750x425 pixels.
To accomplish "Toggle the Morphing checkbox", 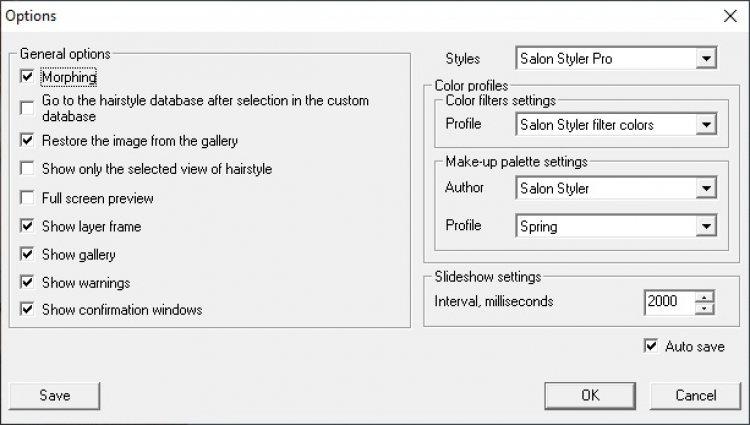I will [x=27, y=76].
